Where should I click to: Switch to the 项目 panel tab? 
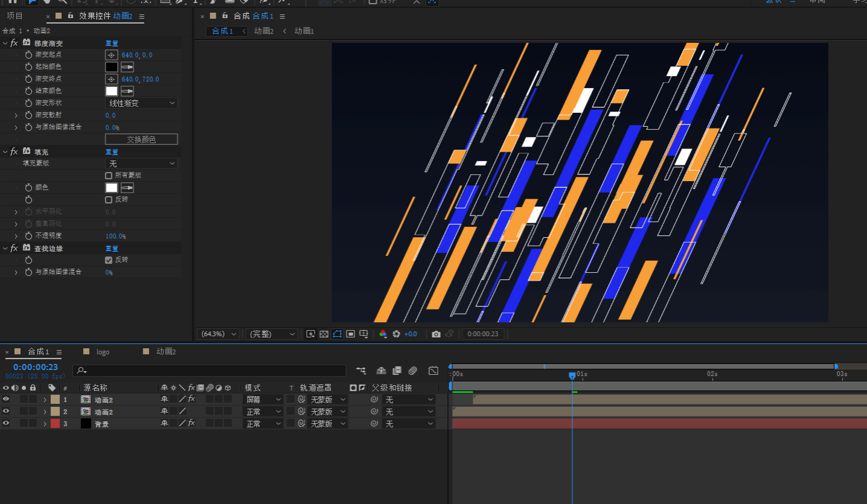[x=14, y=16]
